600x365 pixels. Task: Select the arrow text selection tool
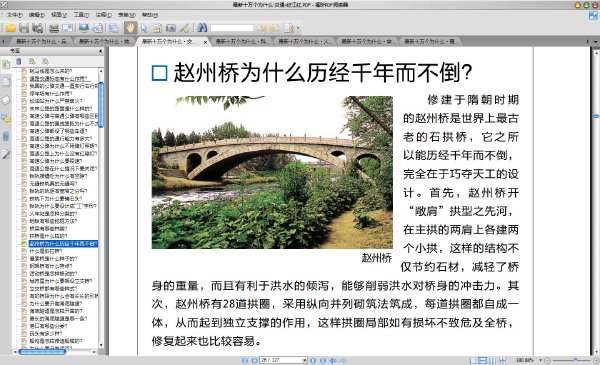144,28
